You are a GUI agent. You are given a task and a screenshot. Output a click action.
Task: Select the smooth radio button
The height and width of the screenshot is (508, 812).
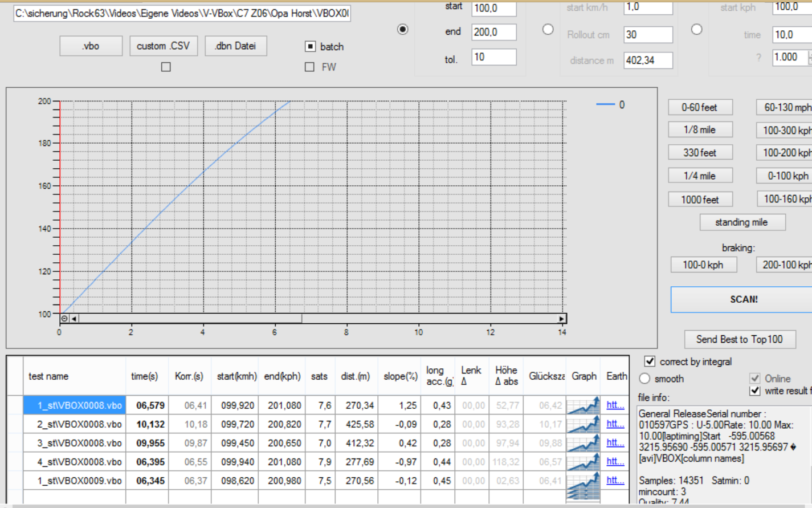coord(644,379)
